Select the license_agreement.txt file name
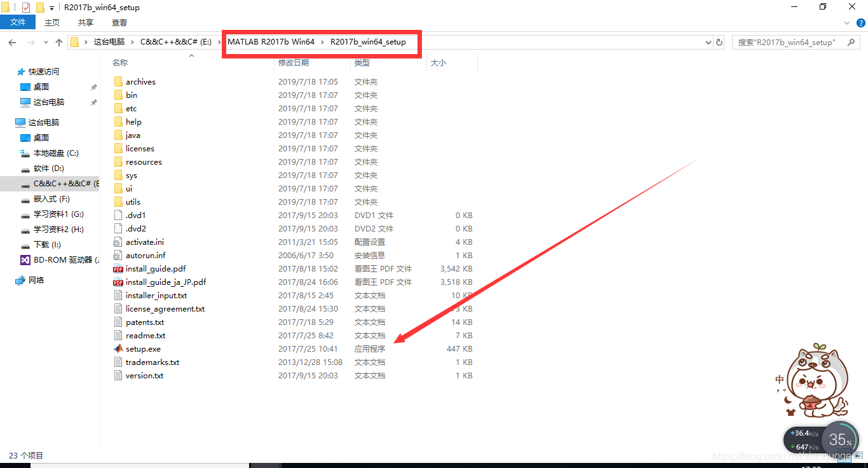Screen dimensions: 868x468 tap(165, 308)
